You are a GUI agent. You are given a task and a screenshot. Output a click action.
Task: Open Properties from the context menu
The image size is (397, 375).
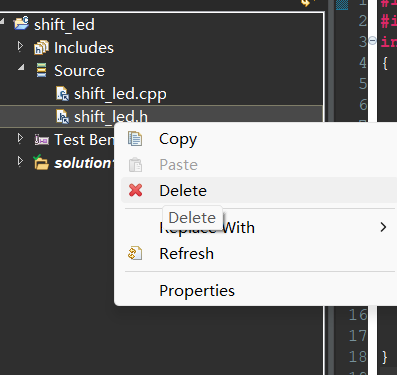point(260,290)
